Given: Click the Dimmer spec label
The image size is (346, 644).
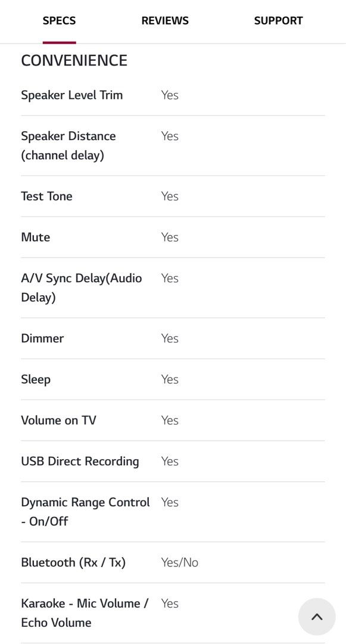Looking at the screenshot, I should point(43,338).
